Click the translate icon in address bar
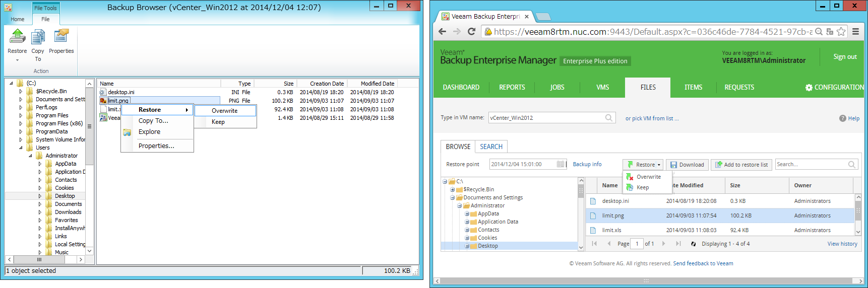The image size is (868, 288). pyautogui.click(x=830, y=32)
